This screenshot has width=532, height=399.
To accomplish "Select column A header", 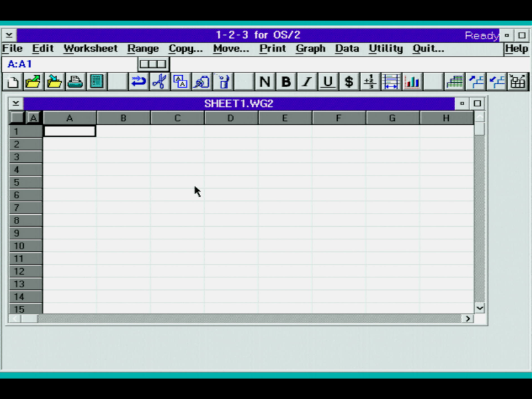I will click(70, 118).
